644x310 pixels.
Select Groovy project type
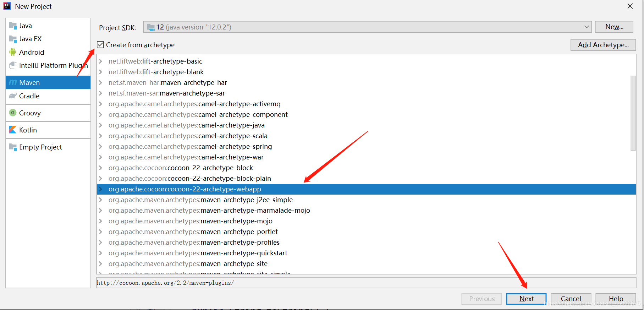pyautogui.click(x=48, y=113)
